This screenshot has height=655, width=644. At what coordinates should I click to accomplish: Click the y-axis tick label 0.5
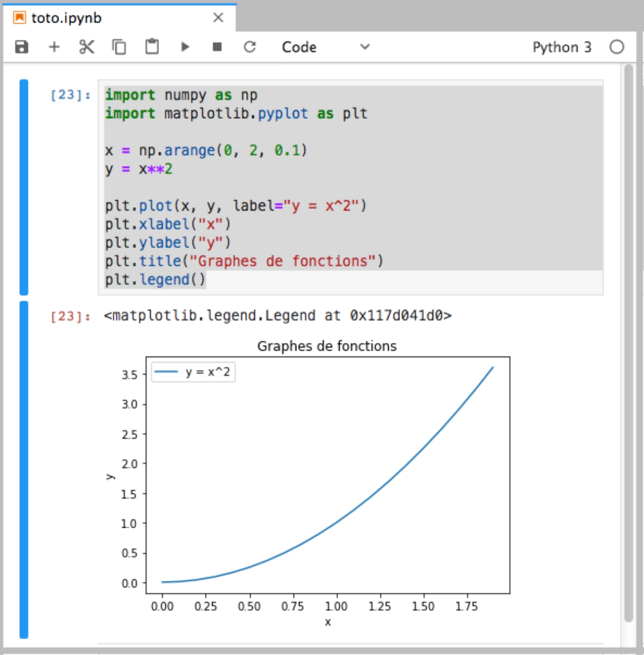point(129,553)
